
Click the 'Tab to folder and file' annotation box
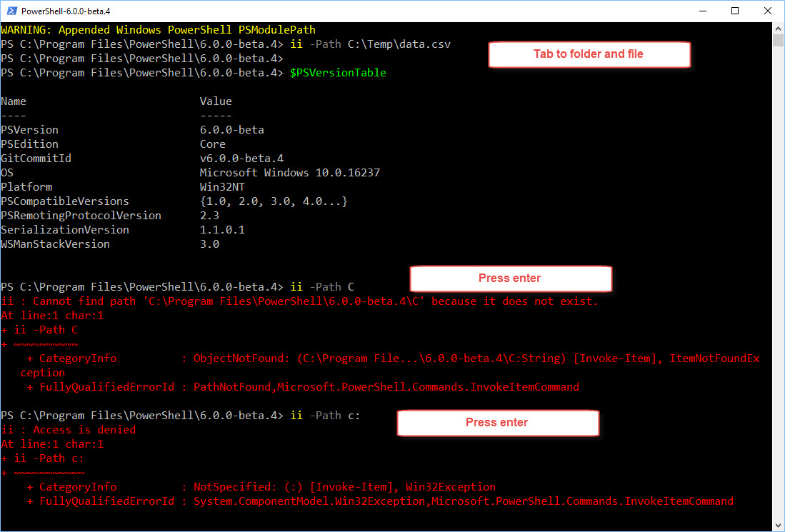[x=589, y=54]
